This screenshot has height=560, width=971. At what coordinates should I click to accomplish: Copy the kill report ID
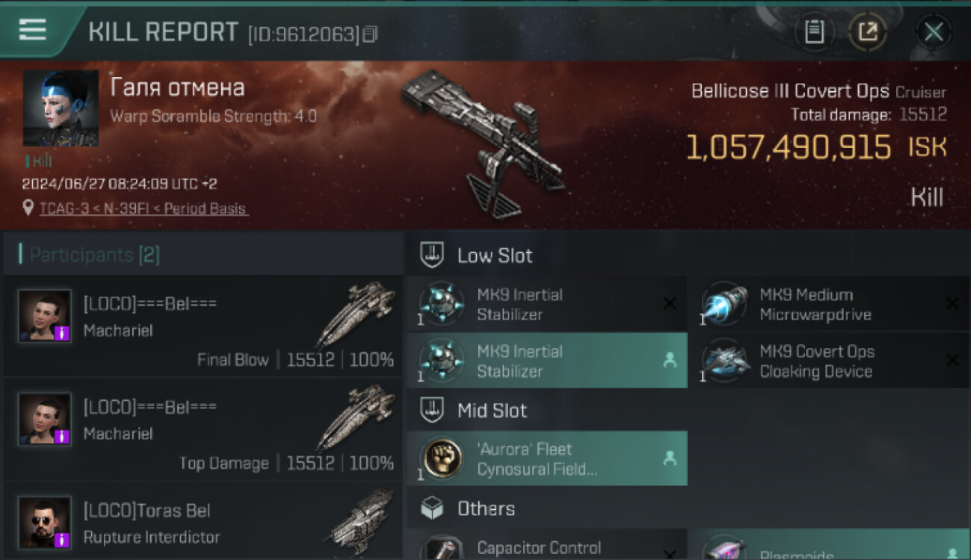[370, 34]
